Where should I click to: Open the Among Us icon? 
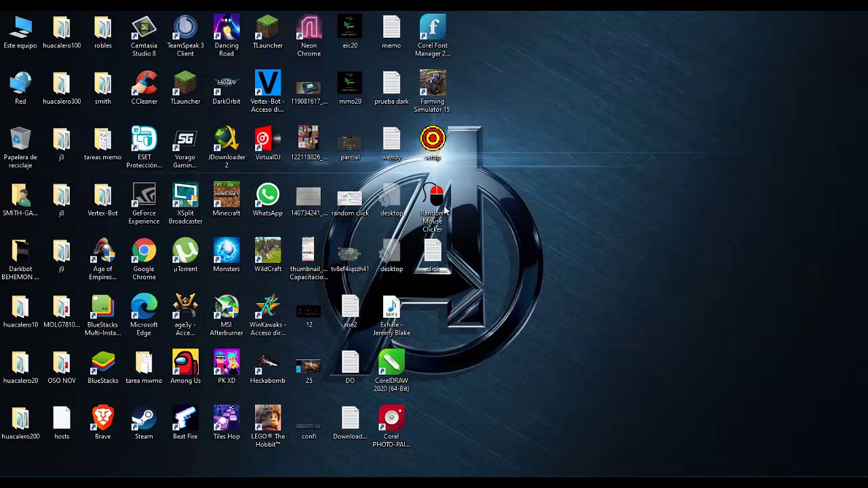[185, 366]
